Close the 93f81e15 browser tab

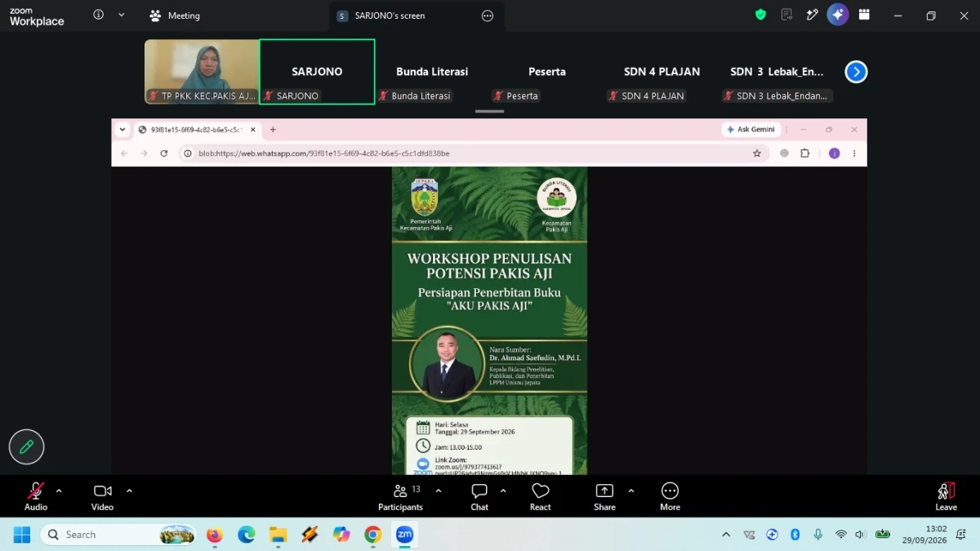point(253,130)
